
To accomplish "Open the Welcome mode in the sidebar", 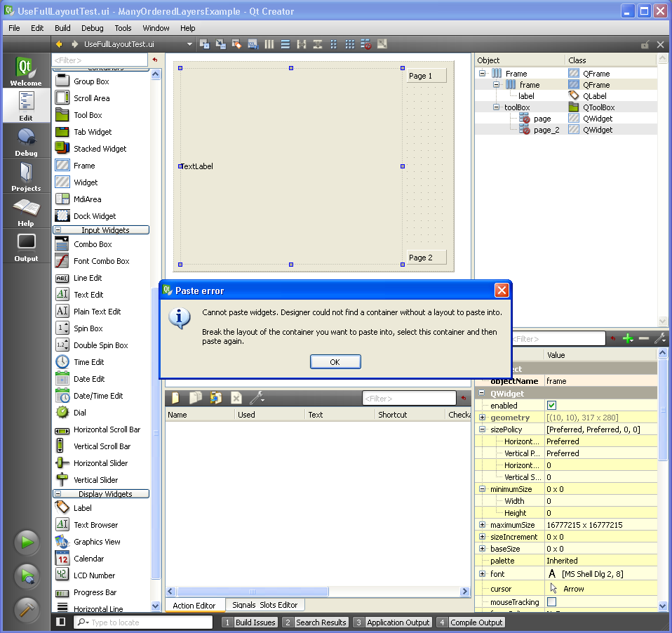I will (x=26, y=71).
